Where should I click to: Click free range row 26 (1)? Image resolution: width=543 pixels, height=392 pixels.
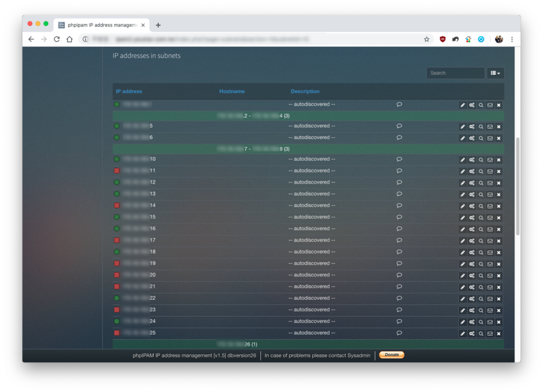tap(308, 344)
